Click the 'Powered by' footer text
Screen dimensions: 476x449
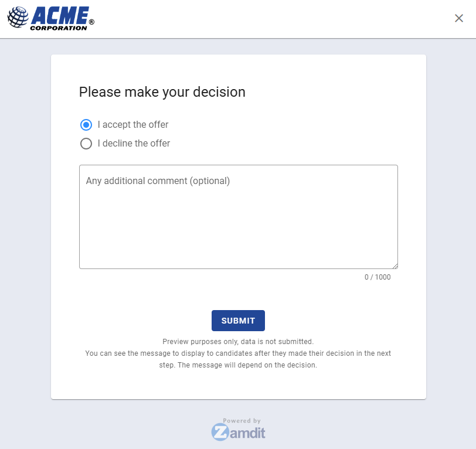tap(242, 421)
